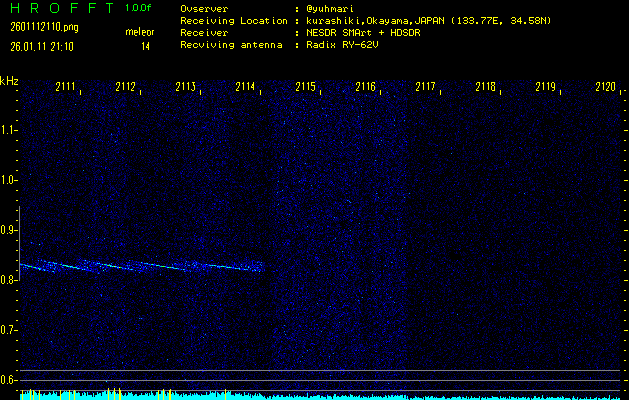Click the 2111 time marker
Image resolution: width=629 pixels, height=400 pixels.
pyautogui.click(x=65, y=86)
